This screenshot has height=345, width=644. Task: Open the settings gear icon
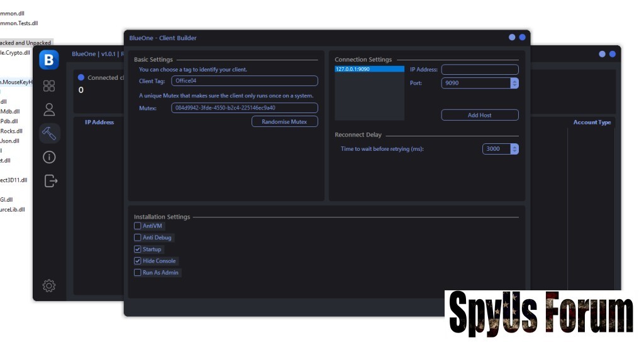point(49,286)
